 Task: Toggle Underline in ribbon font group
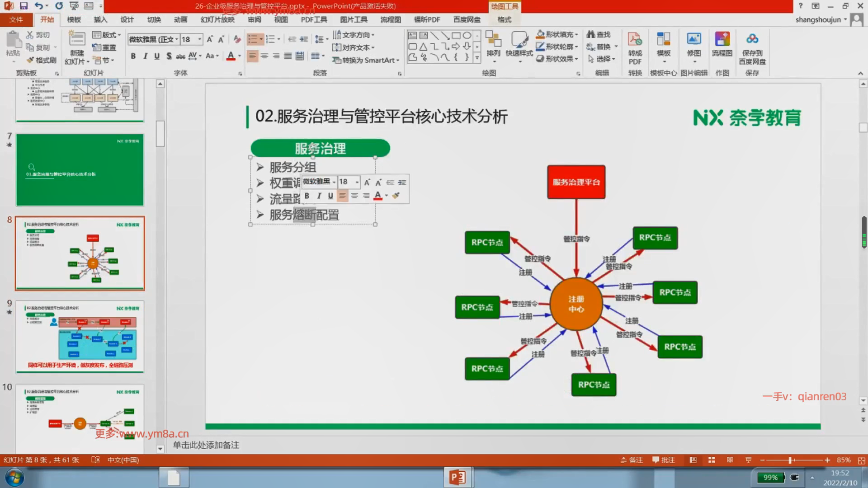pyautogui.click(x=157, y=56)
